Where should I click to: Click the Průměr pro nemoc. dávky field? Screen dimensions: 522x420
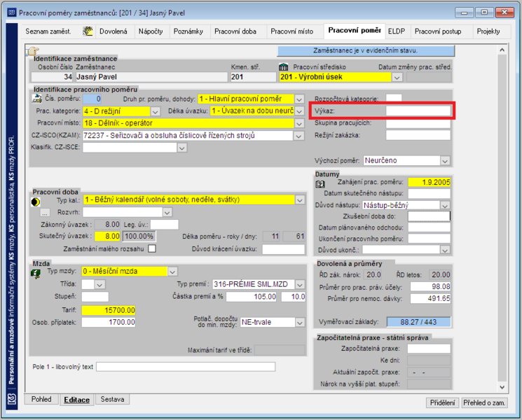(x=430, y=299)
